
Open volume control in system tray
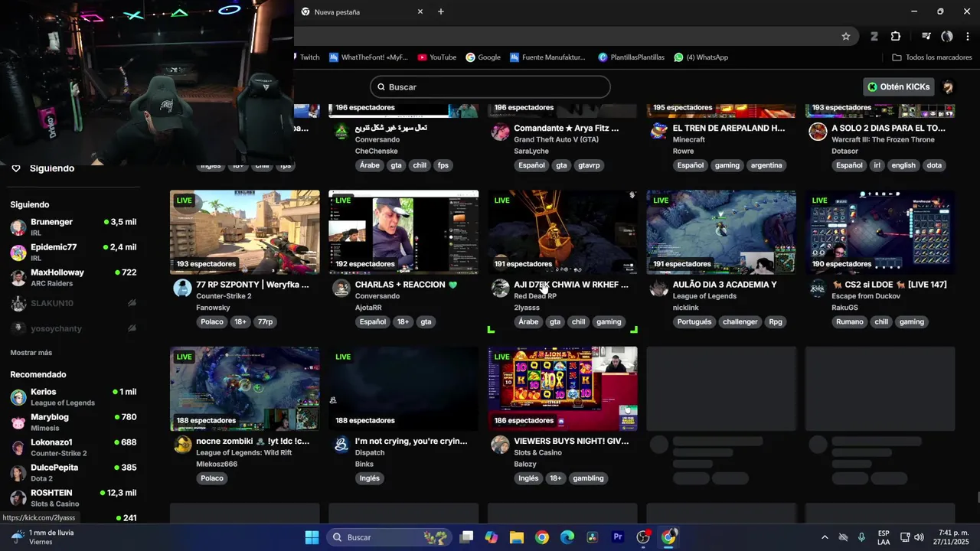click(x=919, y=537)
